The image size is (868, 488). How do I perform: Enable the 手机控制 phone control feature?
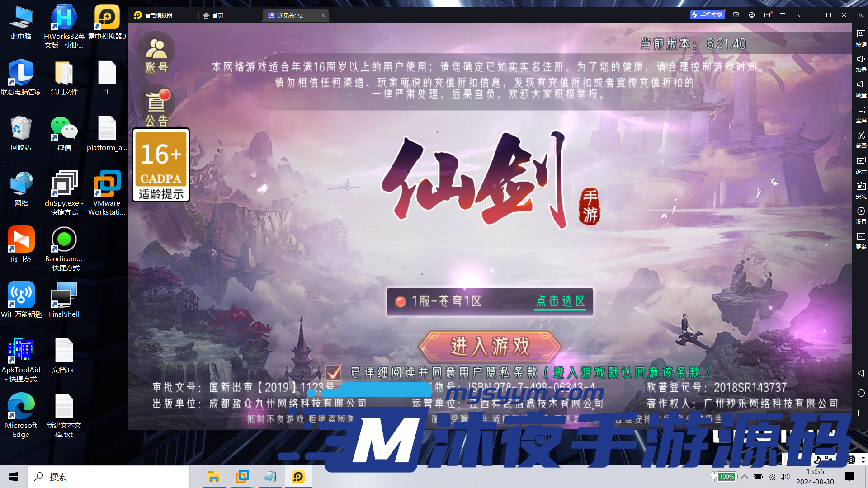point(708,15)
